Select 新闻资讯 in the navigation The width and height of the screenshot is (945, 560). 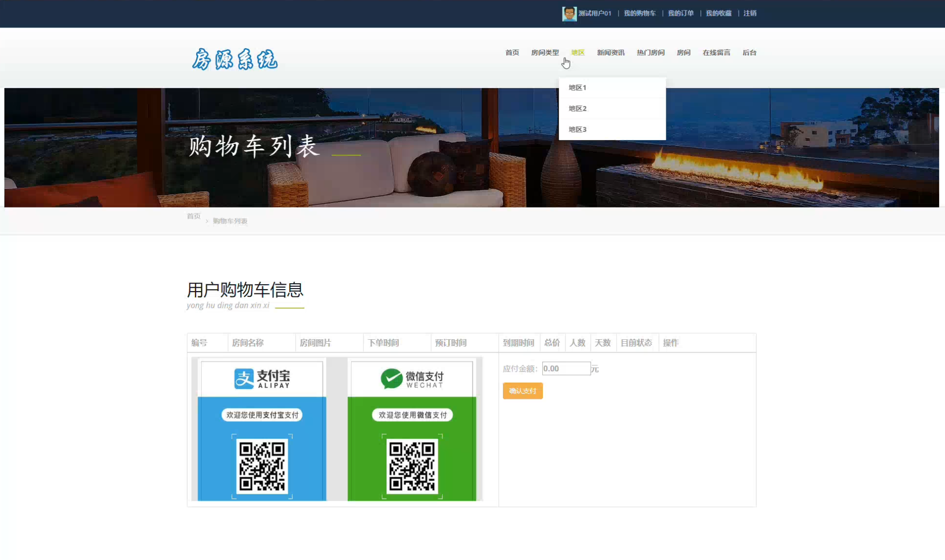click(x=611, y=53)
